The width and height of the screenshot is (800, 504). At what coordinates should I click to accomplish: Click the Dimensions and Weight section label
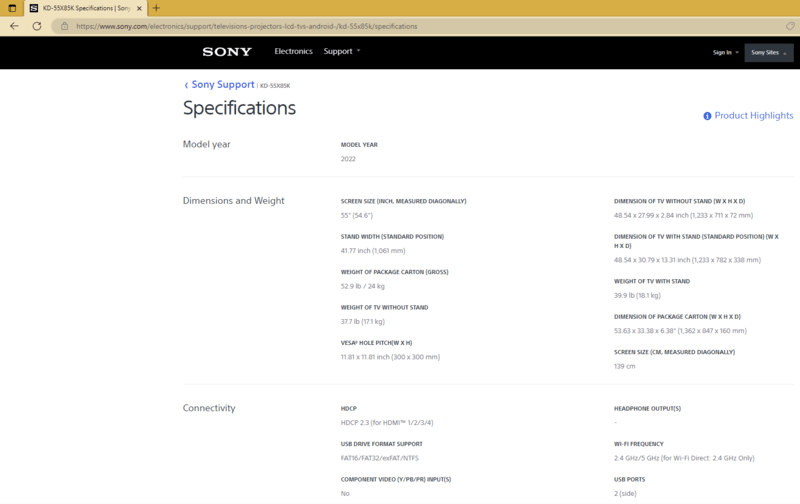point(234,201)
